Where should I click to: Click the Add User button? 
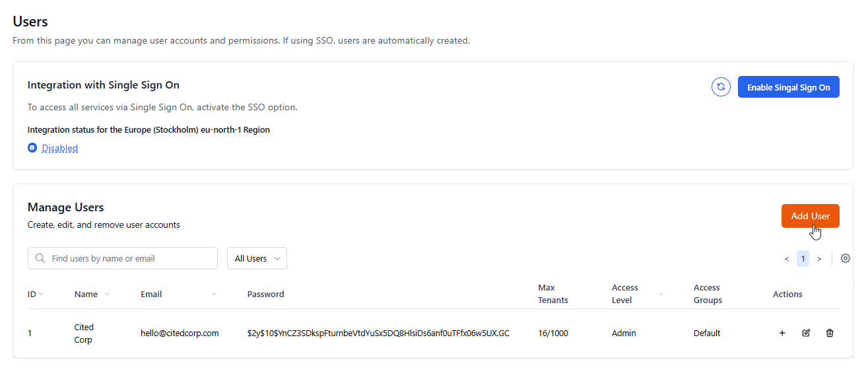tap(810, 216)
